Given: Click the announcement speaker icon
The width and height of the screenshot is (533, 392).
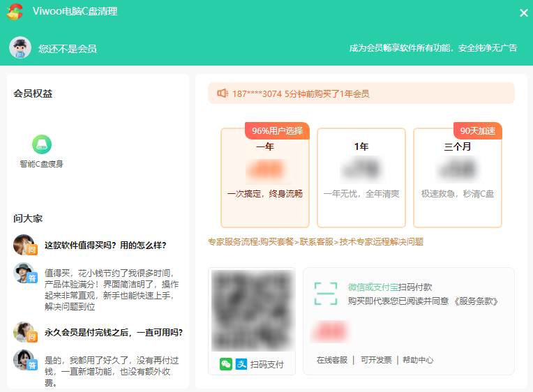Looking at the screenshot, I should pos(223,93).
